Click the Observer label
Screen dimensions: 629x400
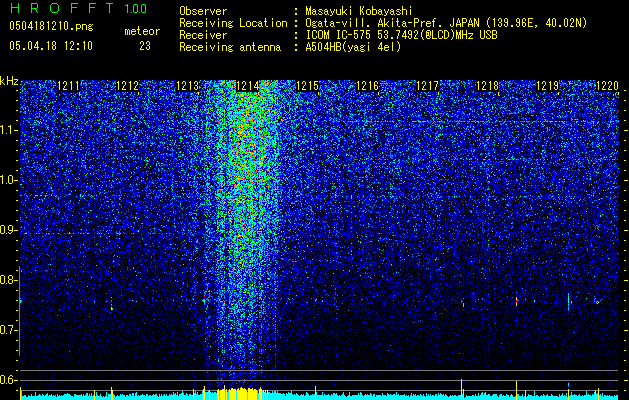click(203, 11)
